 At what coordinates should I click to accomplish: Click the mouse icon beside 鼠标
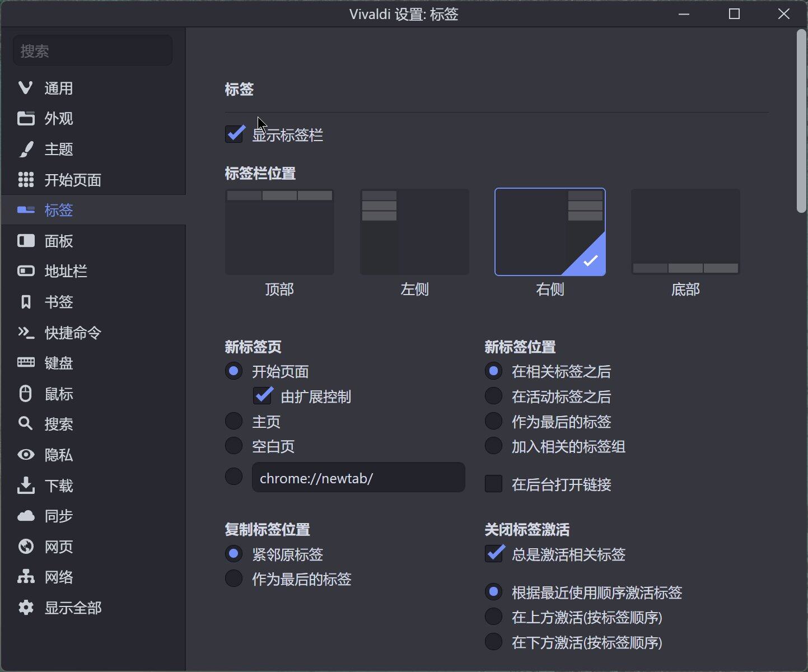pyautogui.click(x=26, y=394)
